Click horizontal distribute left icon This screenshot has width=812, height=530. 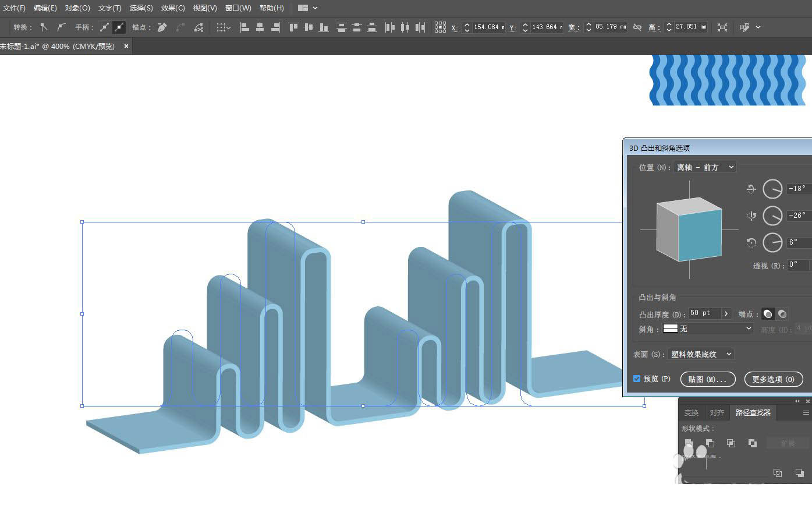[390, 27]
